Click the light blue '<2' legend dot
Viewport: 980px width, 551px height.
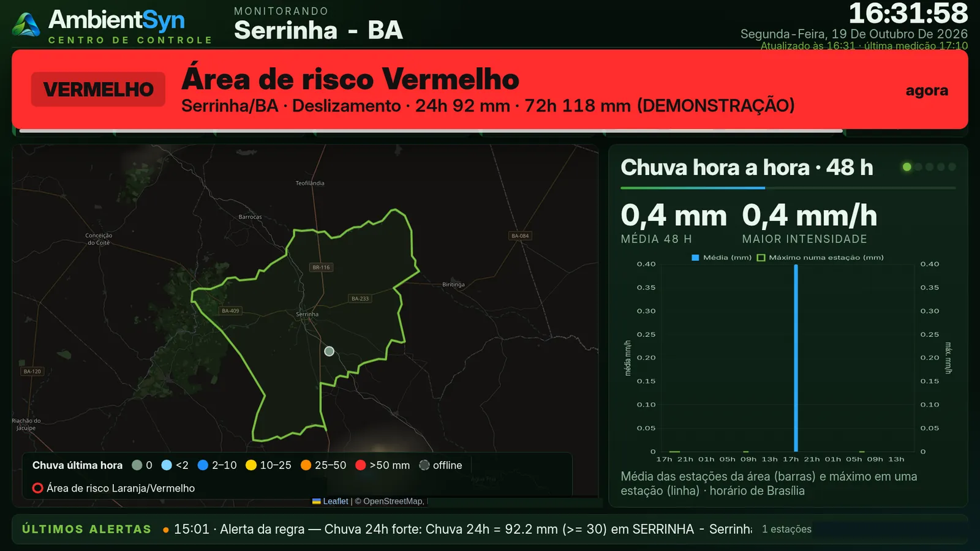167,465
